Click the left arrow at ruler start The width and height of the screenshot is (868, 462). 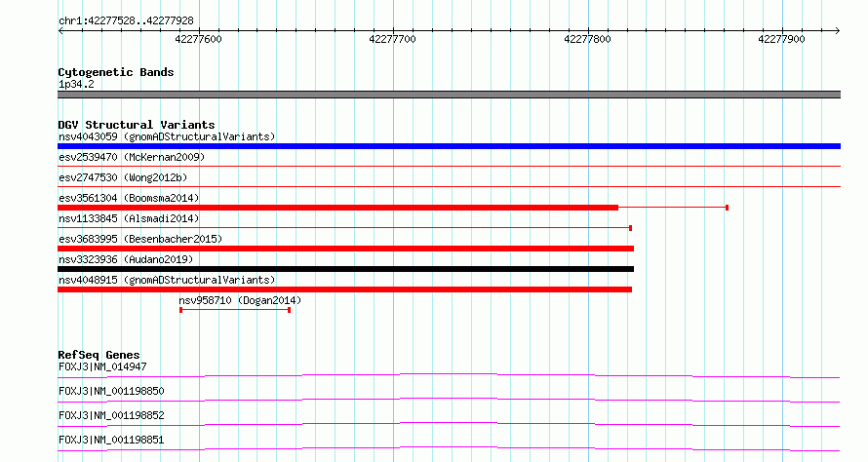[60, 30]
